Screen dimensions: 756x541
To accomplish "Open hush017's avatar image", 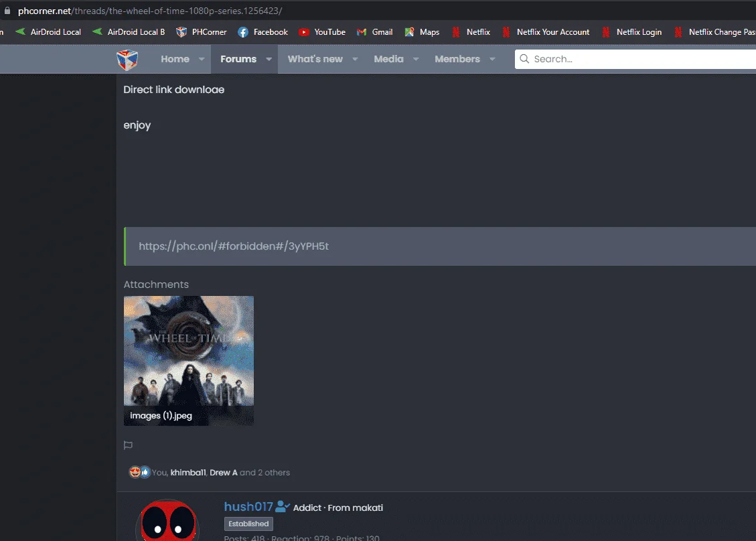I will tap(168, 520).
